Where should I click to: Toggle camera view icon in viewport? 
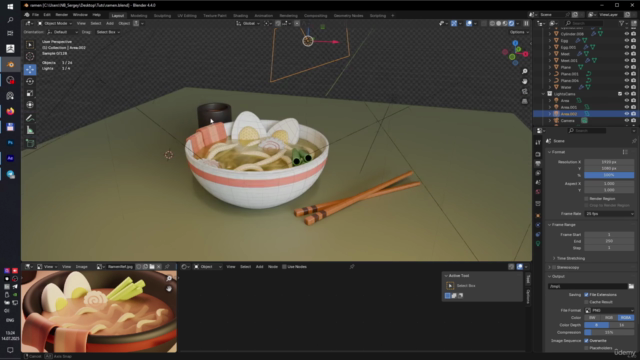point(524,91)
